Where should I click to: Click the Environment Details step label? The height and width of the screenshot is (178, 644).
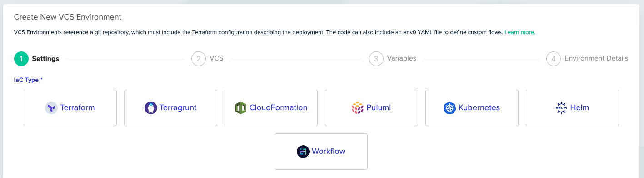596,59
